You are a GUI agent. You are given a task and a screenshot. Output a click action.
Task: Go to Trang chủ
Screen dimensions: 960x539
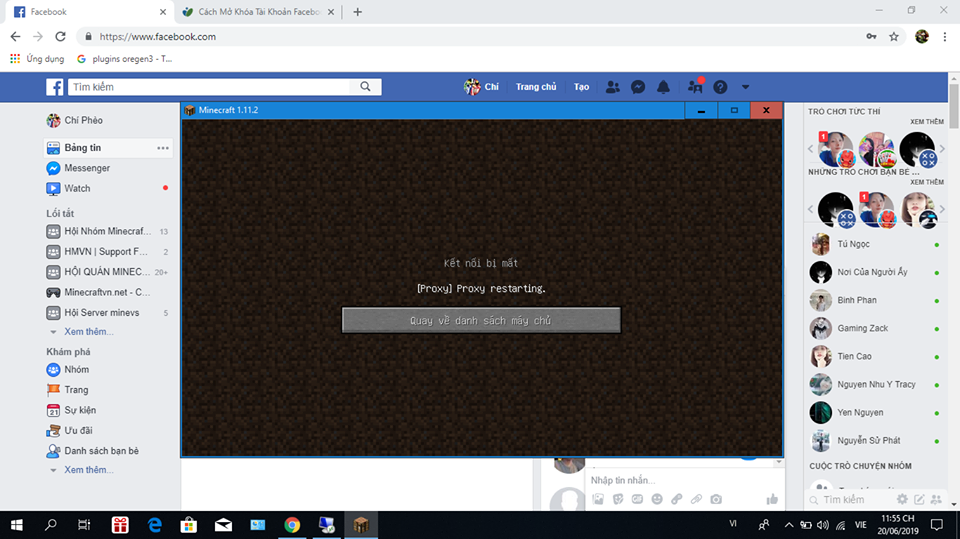click(536, 87)
